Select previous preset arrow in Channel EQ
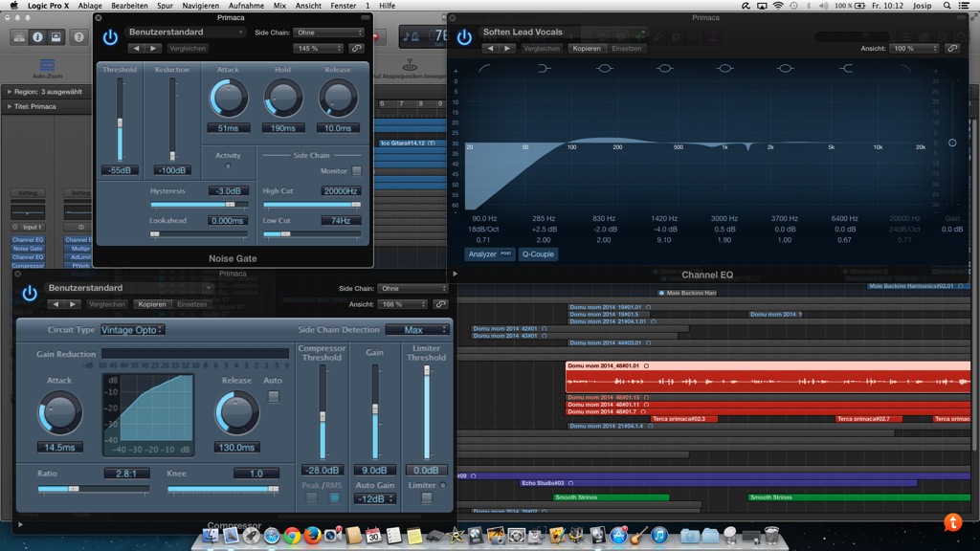 491,48
